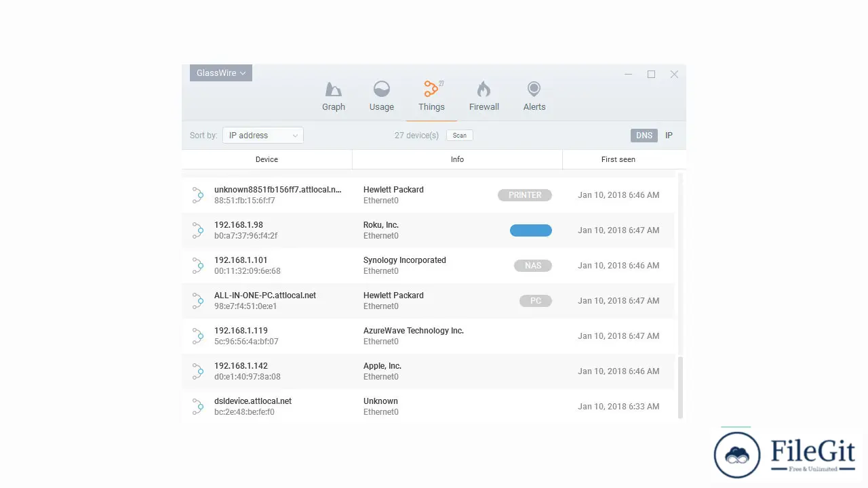Click device icon for 192.168.1.119 row

197,336
